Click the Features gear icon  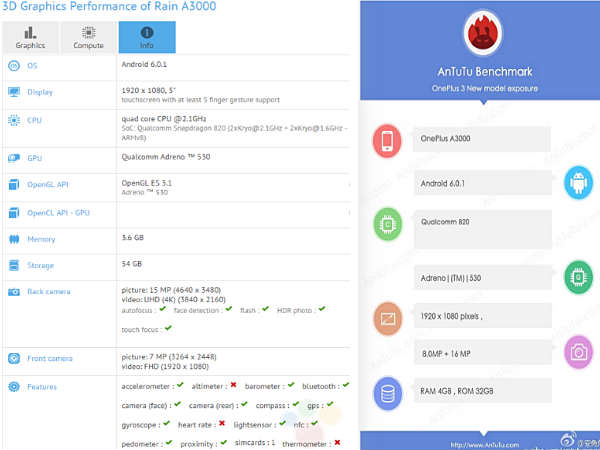coord(14,387)
